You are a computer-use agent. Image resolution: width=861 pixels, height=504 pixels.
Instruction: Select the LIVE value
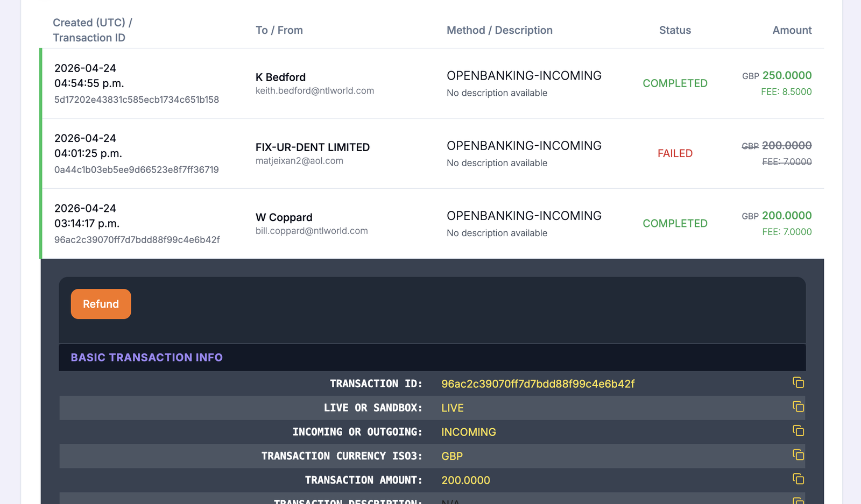click(x=453, y=408)
